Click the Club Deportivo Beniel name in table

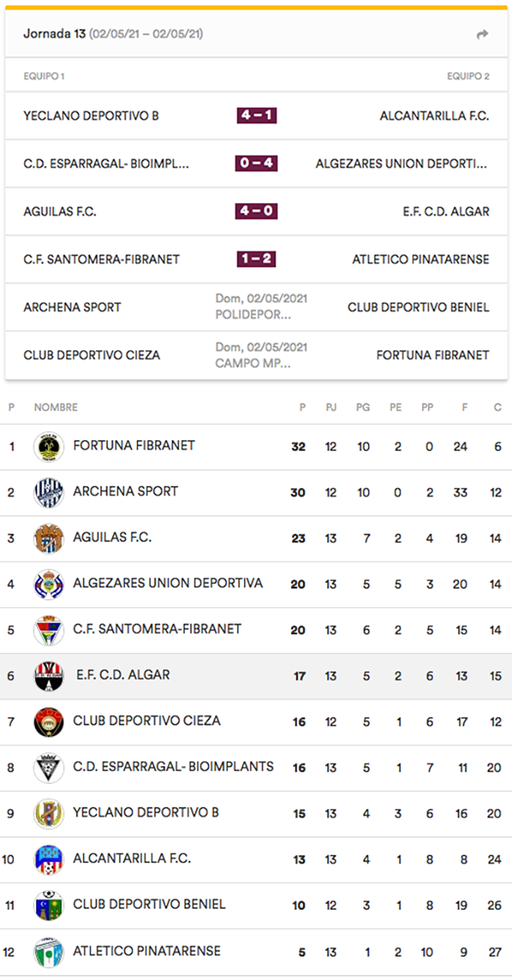click(x=149, y=905)
